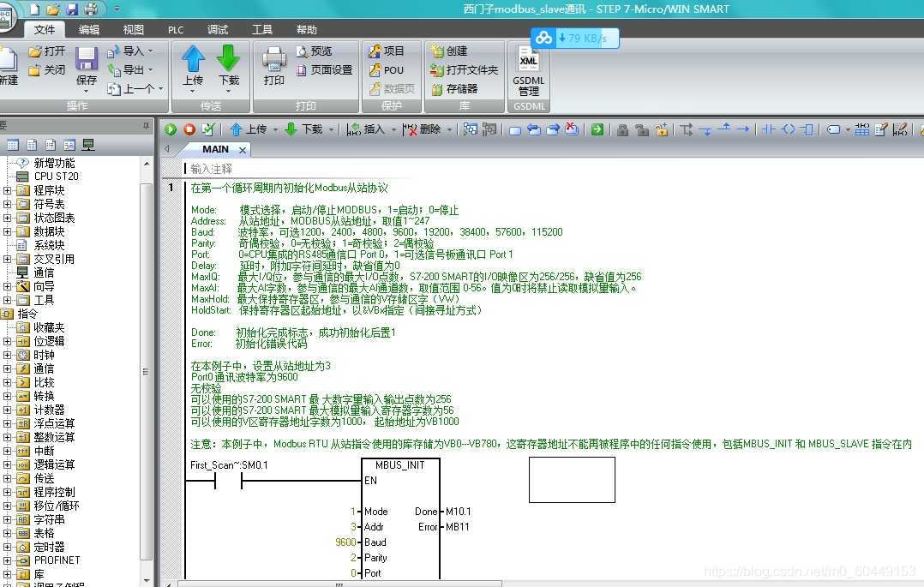The height and width of the screenshot is (587, 924).
Task: Click toolbar 上传 button
Action: 249,129
